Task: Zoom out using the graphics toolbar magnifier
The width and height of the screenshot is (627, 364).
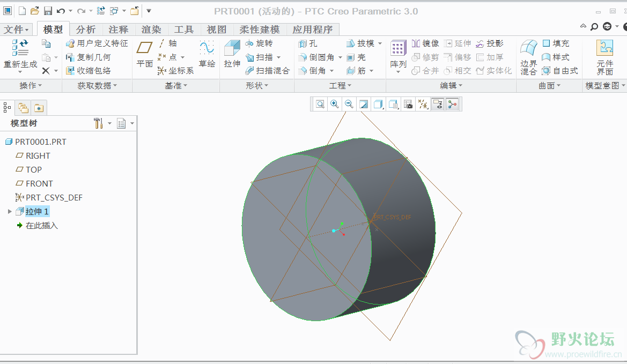Action: pyautogui.click(x=349, y=105)
